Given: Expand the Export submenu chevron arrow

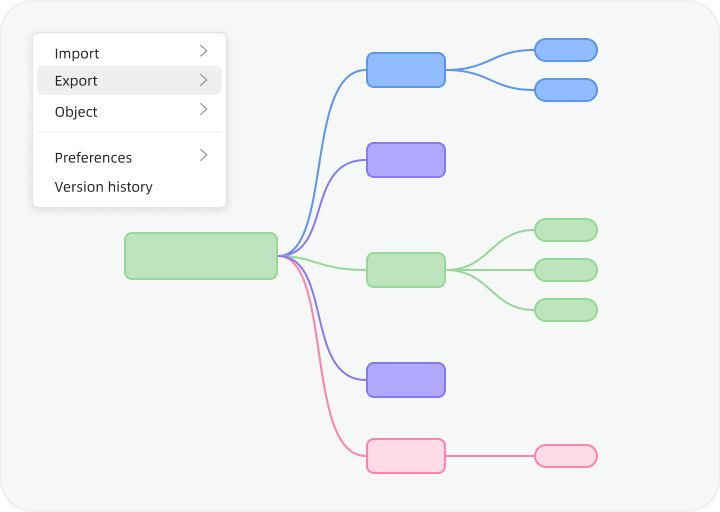Looking at the screenshot, I should tap(203, 80).
